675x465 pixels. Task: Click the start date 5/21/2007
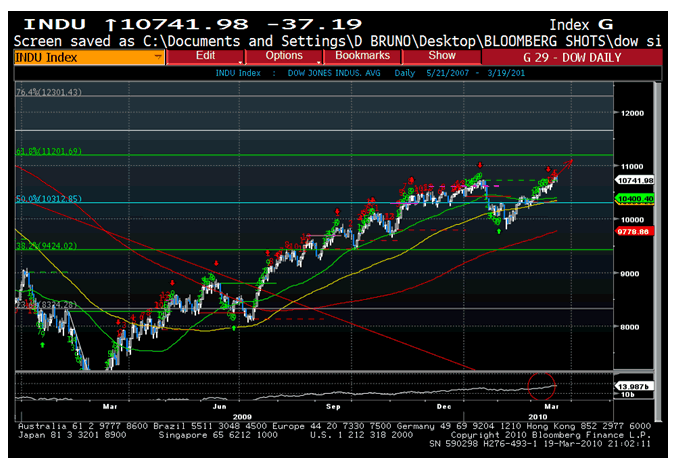tap(447, 73)
